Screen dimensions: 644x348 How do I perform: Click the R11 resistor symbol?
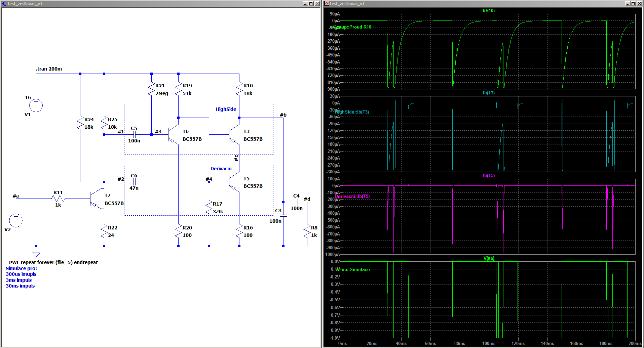click(58, 199)
